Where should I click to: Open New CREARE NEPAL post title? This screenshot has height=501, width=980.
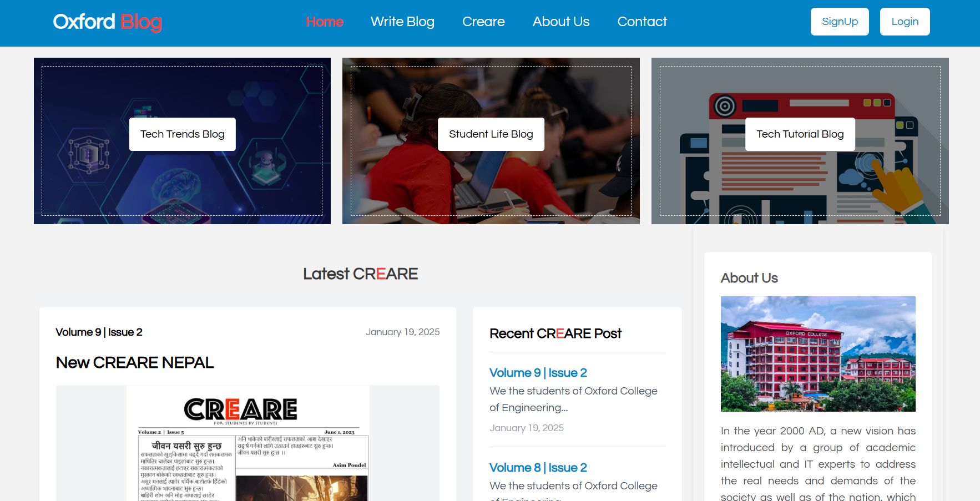135,363
